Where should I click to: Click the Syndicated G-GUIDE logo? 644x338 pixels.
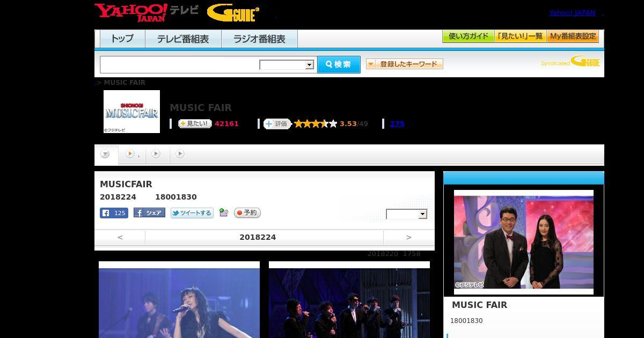click(570, 62)
